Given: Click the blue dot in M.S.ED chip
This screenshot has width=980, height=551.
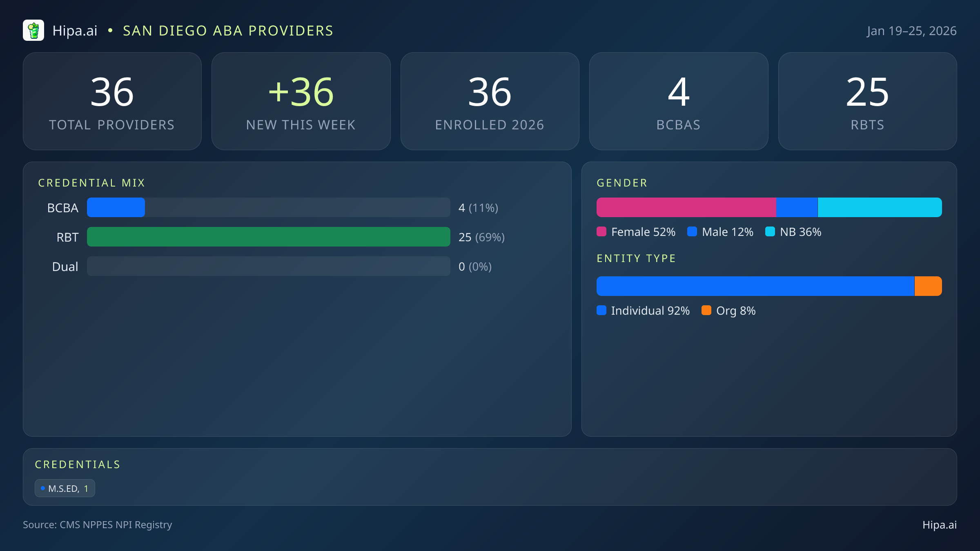Looking at the screenshot, I should (x=43, y=488).
